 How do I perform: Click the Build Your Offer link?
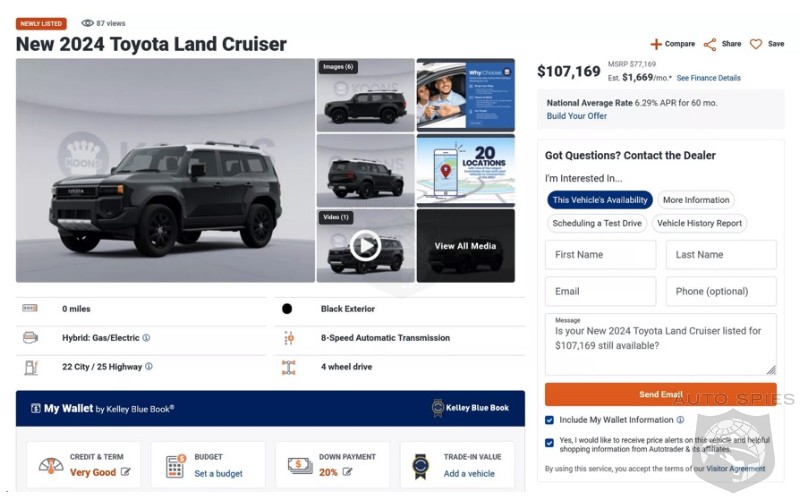tap(577, 116)
